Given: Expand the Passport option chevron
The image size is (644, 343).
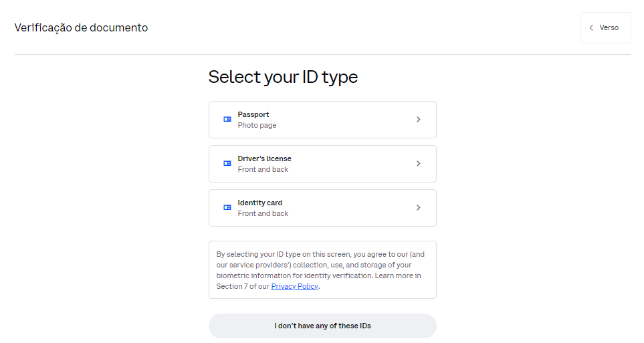Looking at the screenshot, I should click(x=419, y=120).
